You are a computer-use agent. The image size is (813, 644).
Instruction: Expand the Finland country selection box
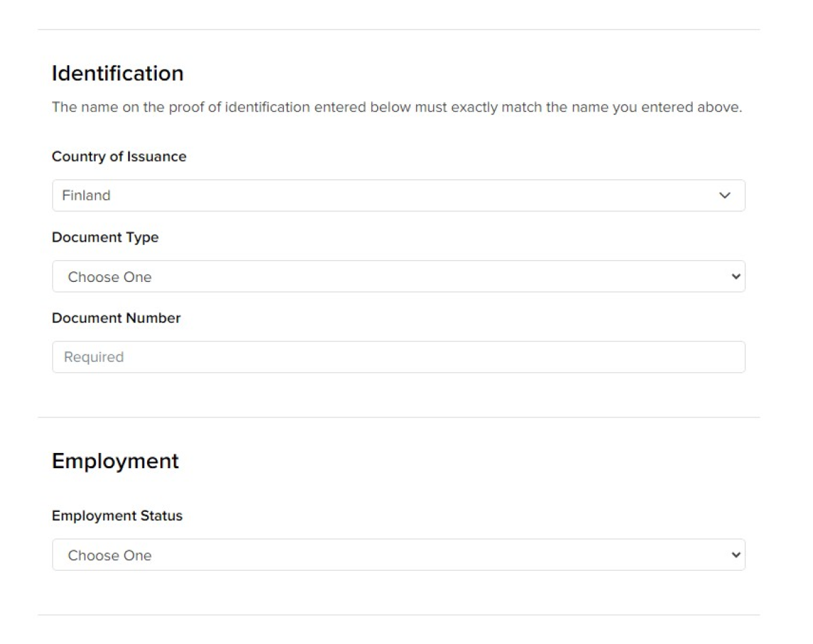398,196
